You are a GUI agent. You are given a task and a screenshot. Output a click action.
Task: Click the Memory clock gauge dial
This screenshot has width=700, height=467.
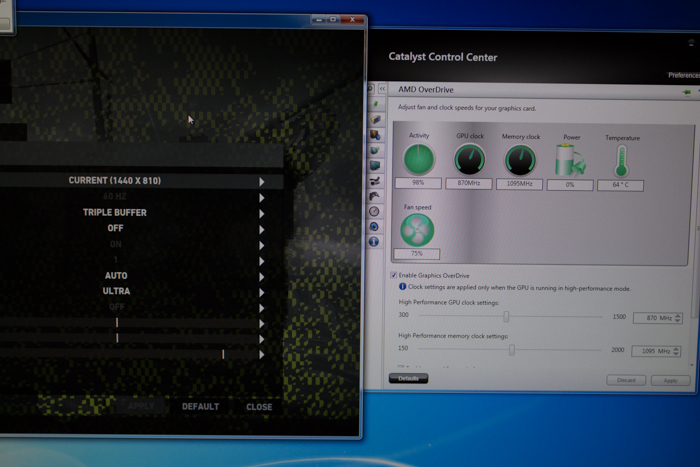pyautogui.click(x=520, y=160)
